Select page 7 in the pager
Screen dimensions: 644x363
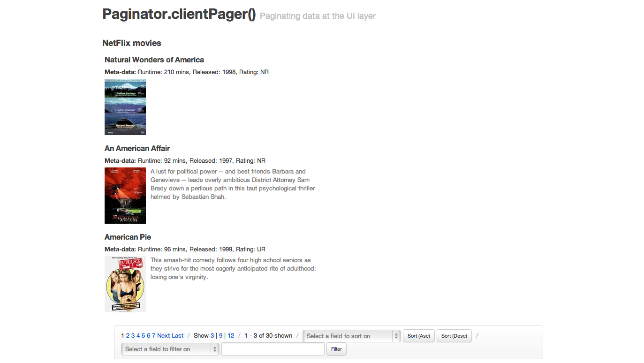pyautogui.click(x=153, y=336)
